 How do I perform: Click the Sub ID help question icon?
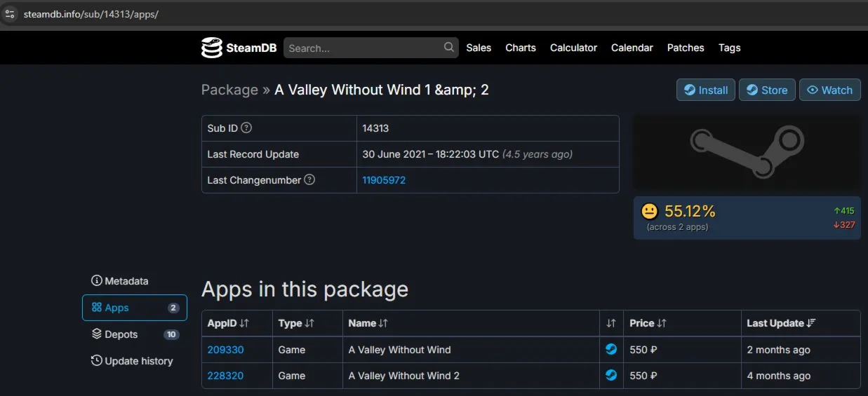pyautogui.click(x=246, y=128)
